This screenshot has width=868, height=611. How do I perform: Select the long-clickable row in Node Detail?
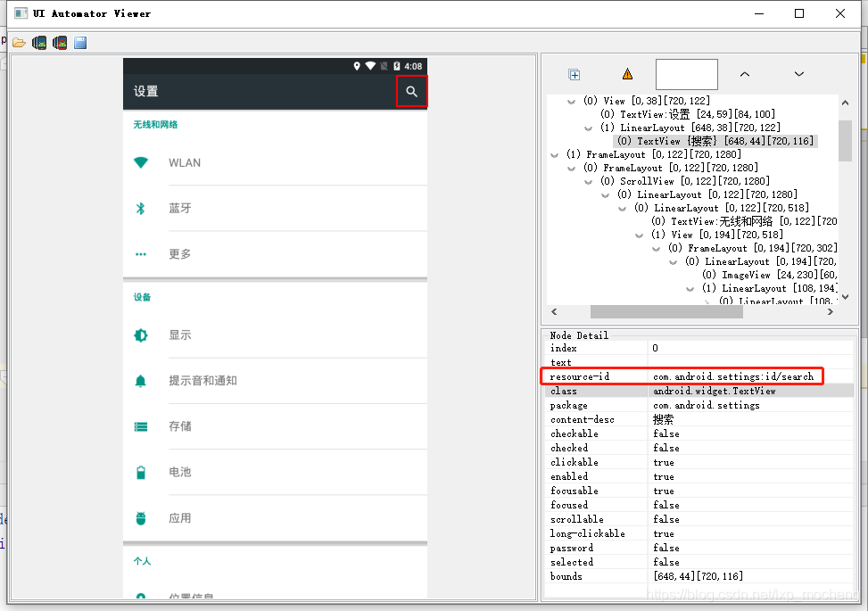pyautogui.click(x=699, y=533)
